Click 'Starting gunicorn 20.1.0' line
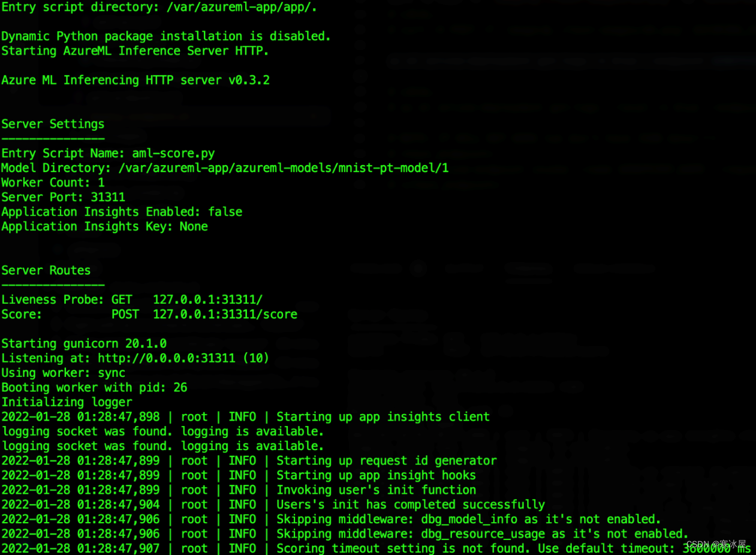The image size is (756, 555). 84,344
